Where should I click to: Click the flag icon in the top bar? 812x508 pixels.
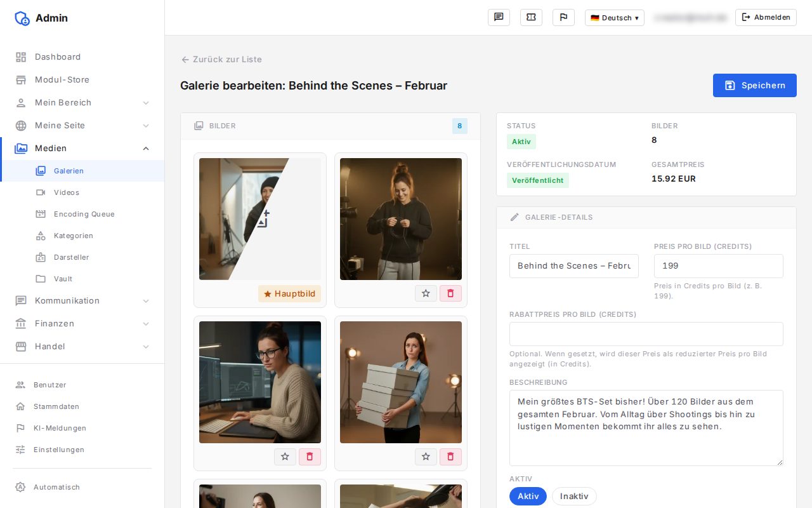563,18
